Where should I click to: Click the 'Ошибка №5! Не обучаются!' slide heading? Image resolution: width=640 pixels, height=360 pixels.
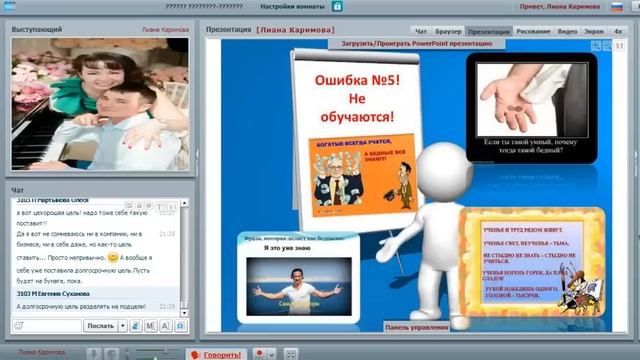tap(357, 98)
